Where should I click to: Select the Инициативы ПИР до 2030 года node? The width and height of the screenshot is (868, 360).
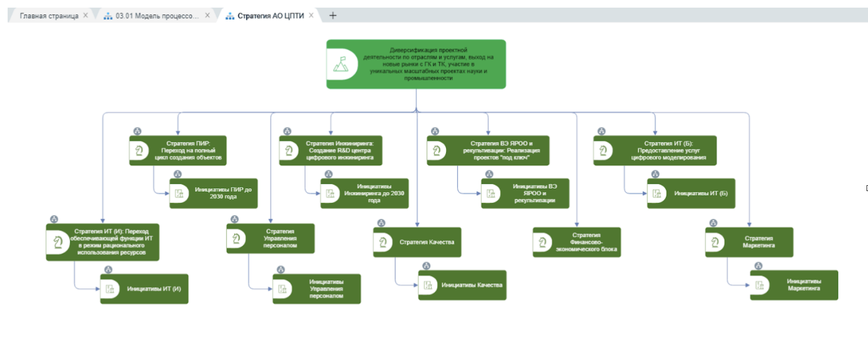(x=222, y=193)
